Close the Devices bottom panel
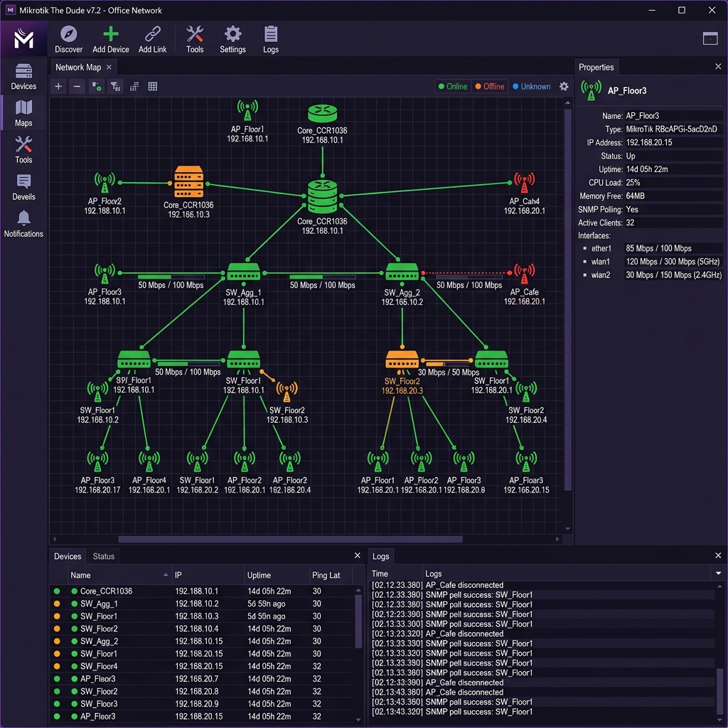The width and height of the screenshot is (728, 728). tap(357, 555)
